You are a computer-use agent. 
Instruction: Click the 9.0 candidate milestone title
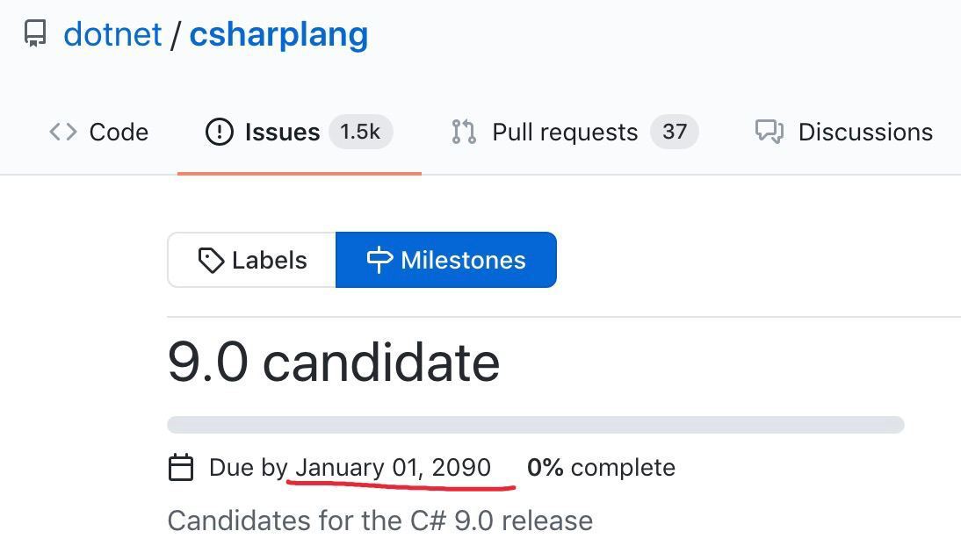coord(334,363)
